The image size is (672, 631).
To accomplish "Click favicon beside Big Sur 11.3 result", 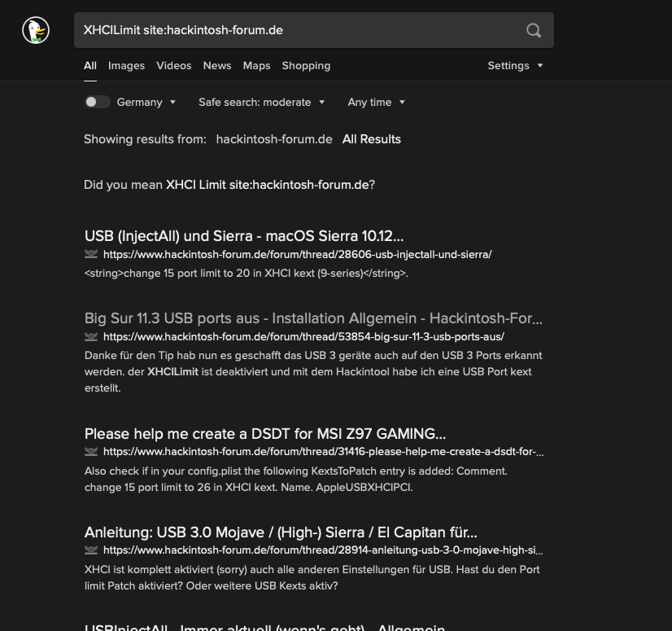I will 91,336.
